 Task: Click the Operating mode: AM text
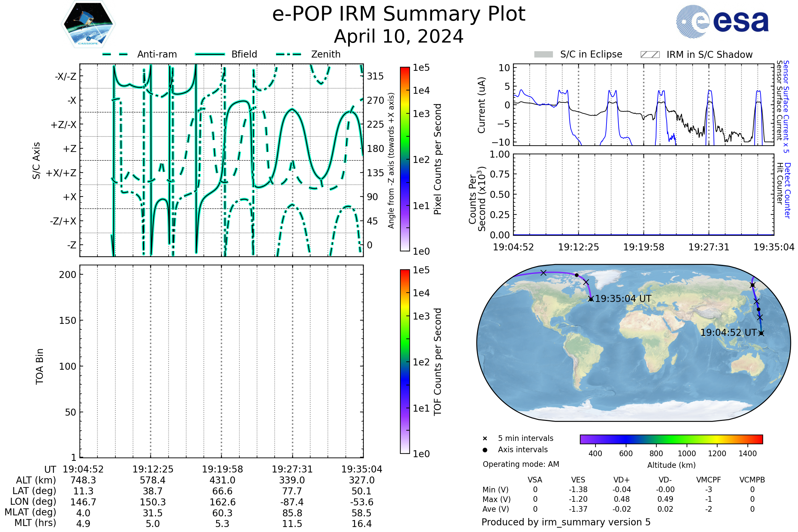[521, 464]
